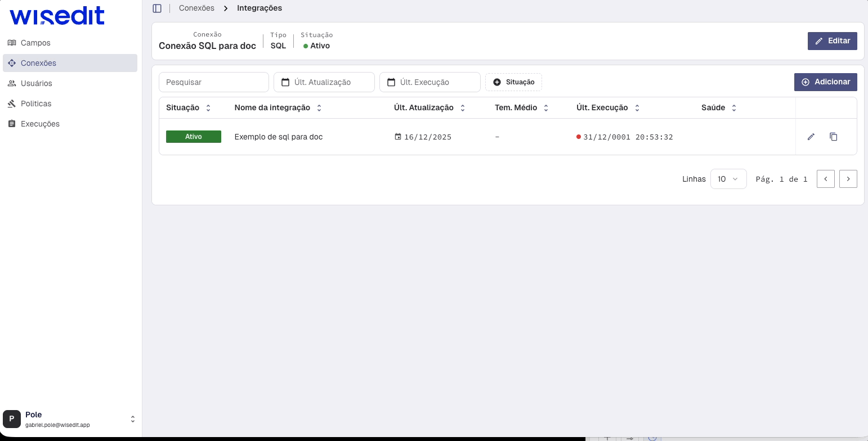Click the duplicate copy icon in row
868x441 pixels.
(x=833, y=137)
